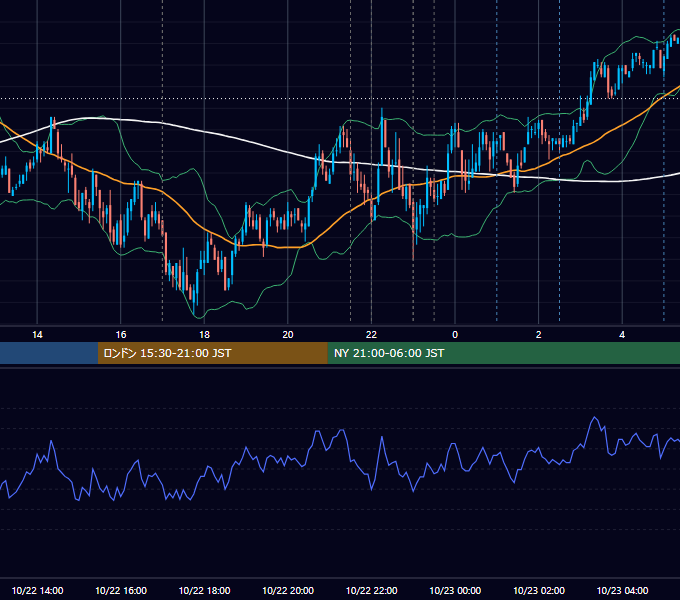Click the hour label 0 on time axis
The image size is (680, 600).
(455, 335)
